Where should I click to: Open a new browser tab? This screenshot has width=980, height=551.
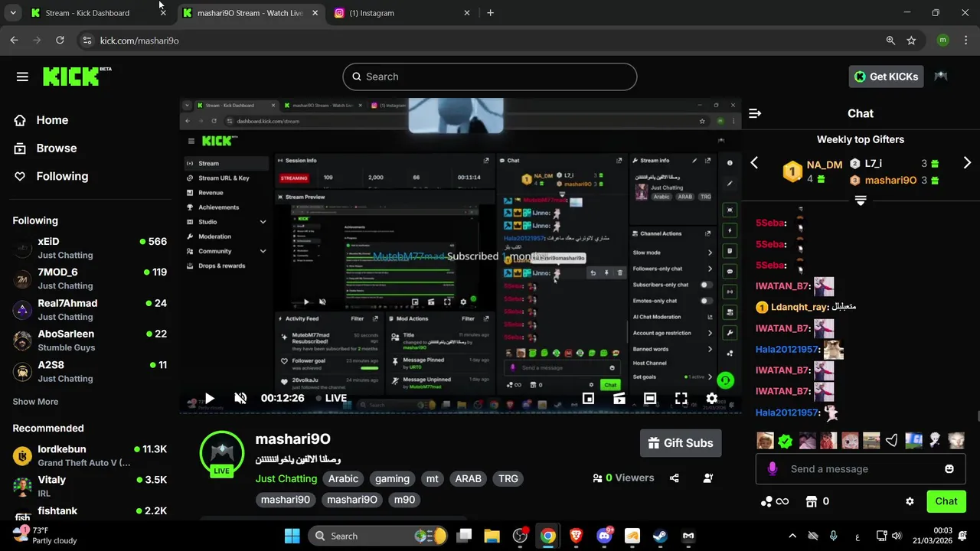[490, 13]
